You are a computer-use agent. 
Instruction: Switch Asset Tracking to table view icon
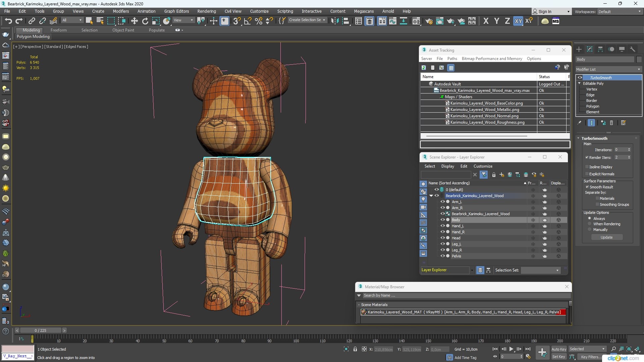[451, 68]
